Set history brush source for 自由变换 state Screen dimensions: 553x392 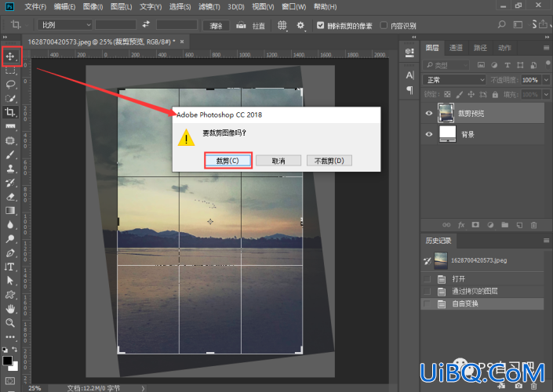pos(427,304)
